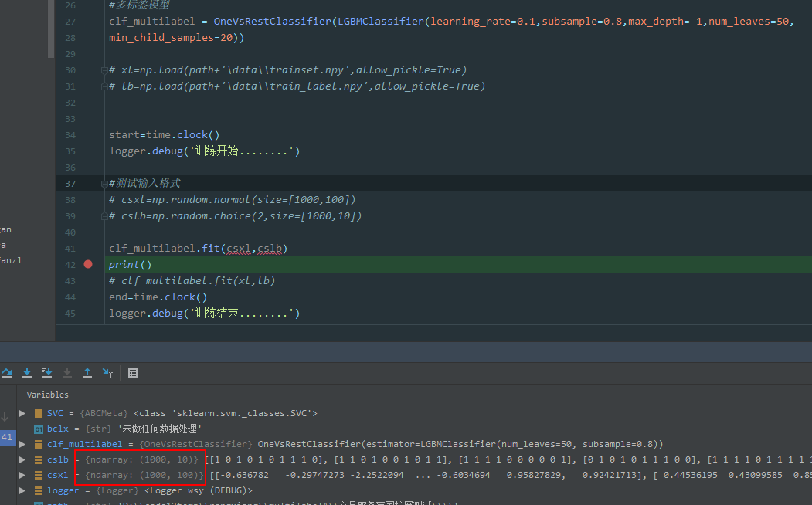The height and width of the screenshot is (505, 812).
Task: Click the logger.debug call on line 35
Action: [204, 151]
